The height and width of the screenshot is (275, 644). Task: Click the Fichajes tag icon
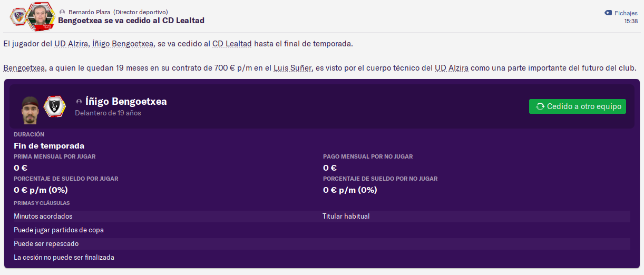point(608,13)
